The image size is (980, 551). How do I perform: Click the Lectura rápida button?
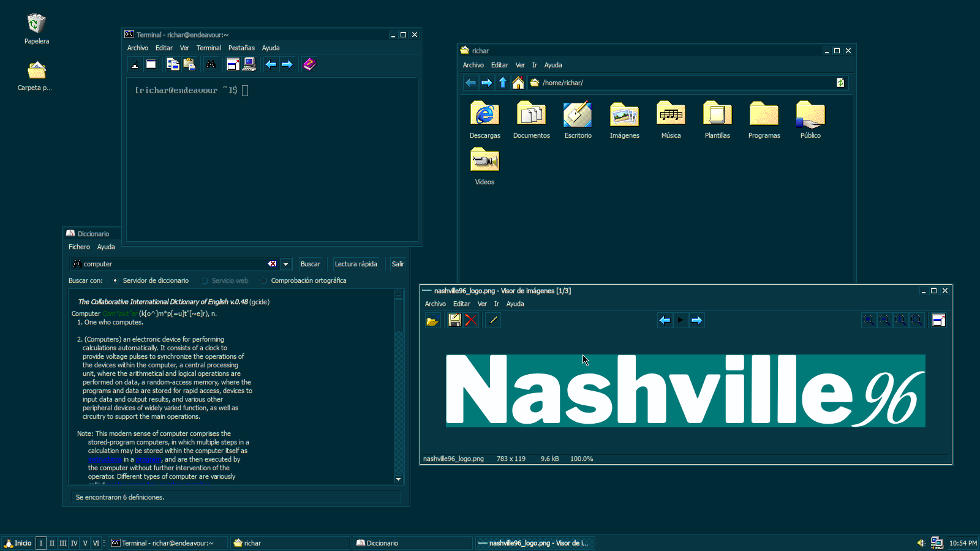[356, 264]
